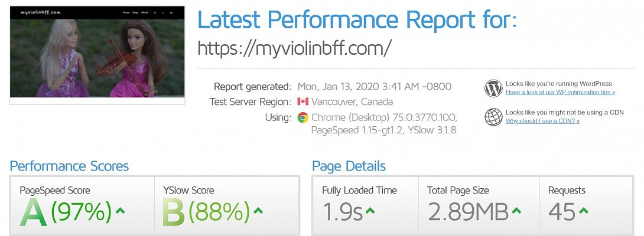
Task: Click the Page Details heading
Action: (x=349, y=166)
